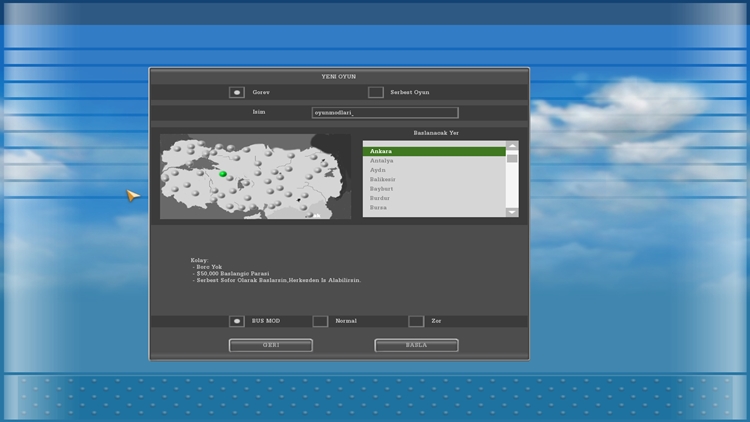Choose Bayburt as starting location
The width and height of the screenshot is (750, 422).
[434, 189]
